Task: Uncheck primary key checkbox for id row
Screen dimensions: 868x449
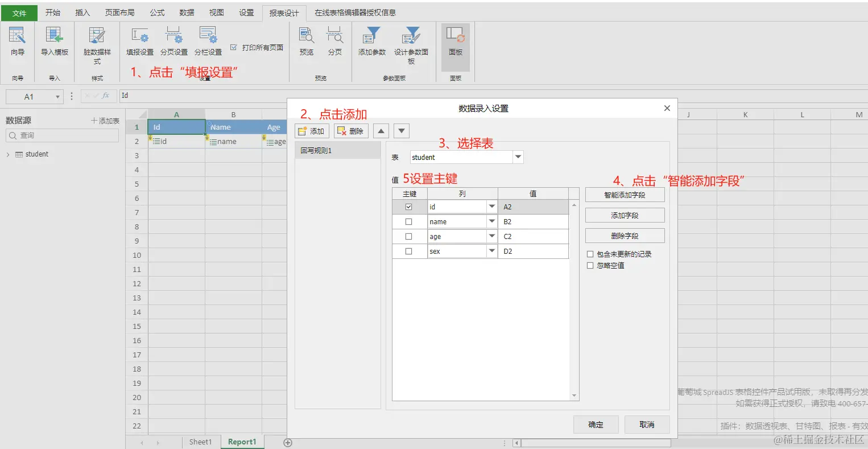Action: pyautogui.click(x=408, y=207)
